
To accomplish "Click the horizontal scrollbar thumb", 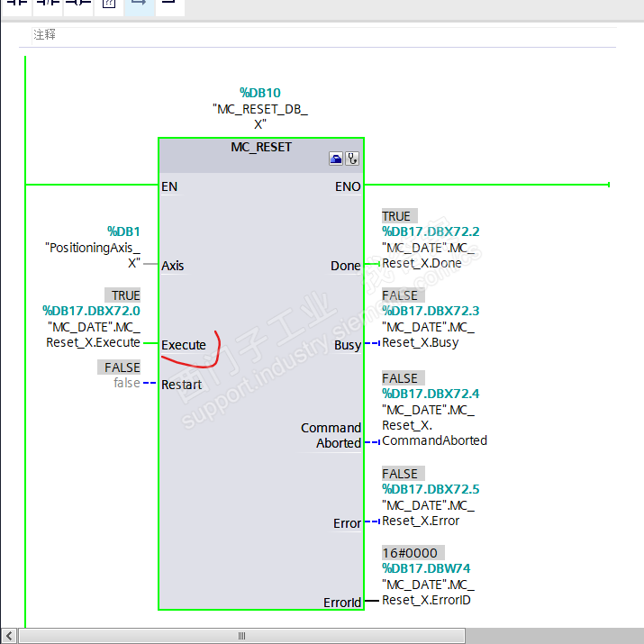I will coord(242,636).
